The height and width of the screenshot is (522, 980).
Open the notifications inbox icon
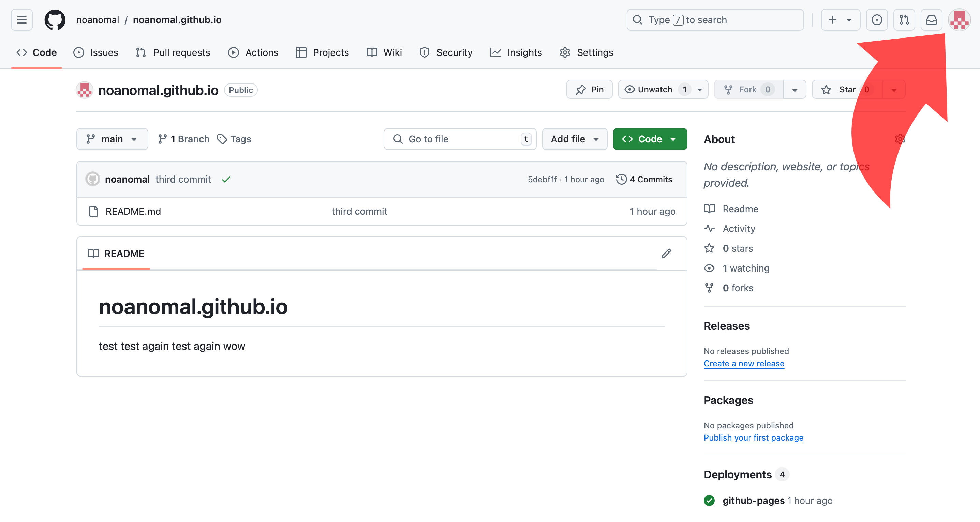[931, 20]
